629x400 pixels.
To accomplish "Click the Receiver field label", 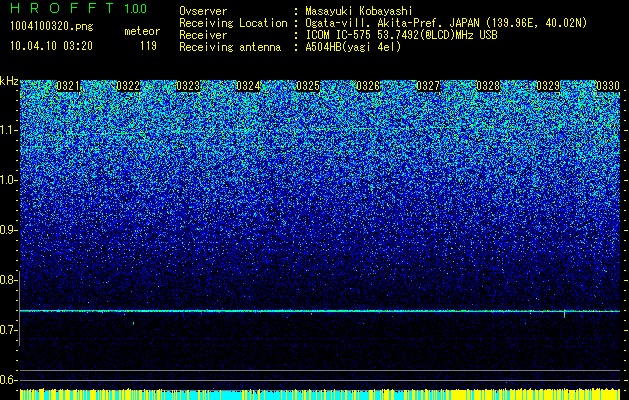I will (203, 35).
